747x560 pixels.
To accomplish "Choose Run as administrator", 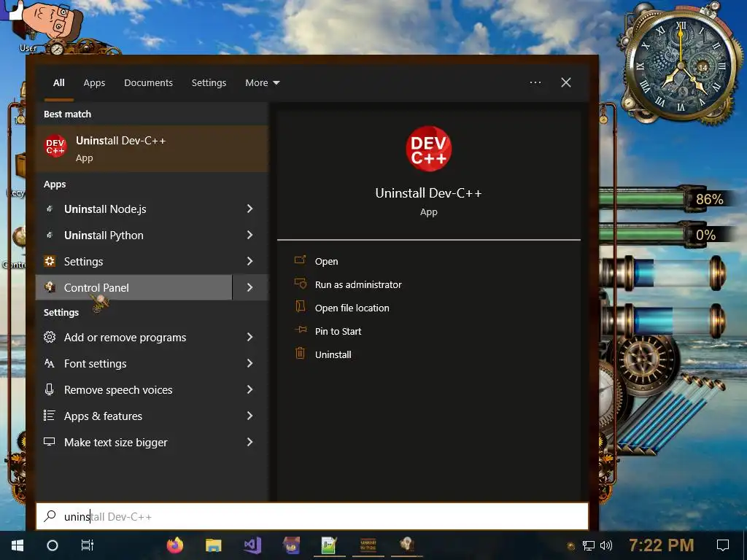I will pos(358,285).
